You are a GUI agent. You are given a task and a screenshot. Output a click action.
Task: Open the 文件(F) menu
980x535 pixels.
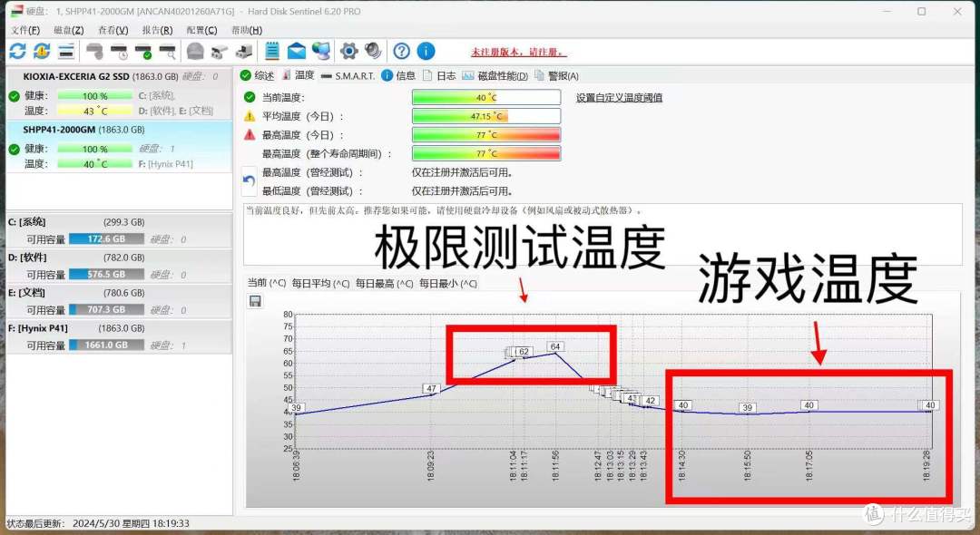click(25, 30)
